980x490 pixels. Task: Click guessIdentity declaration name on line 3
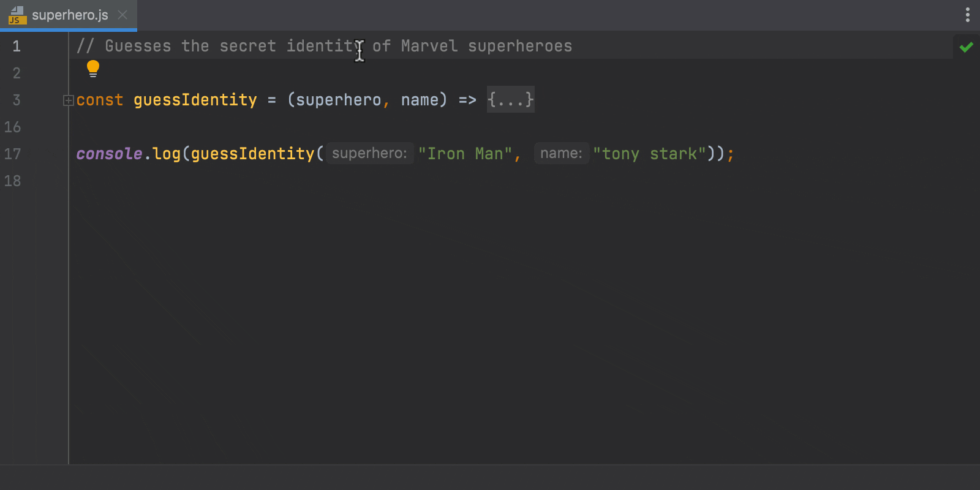195,100
